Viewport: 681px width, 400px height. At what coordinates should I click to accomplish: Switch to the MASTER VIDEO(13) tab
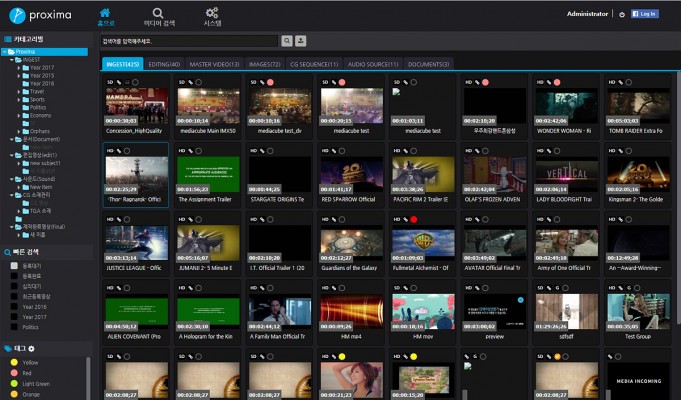coord(216,64)
